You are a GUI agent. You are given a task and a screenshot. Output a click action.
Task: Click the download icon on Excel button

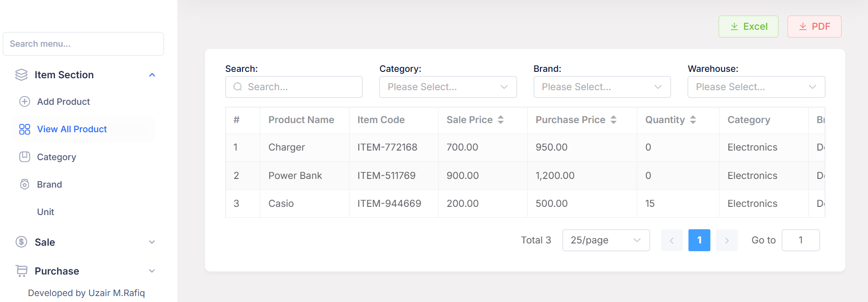coord(734,27)
